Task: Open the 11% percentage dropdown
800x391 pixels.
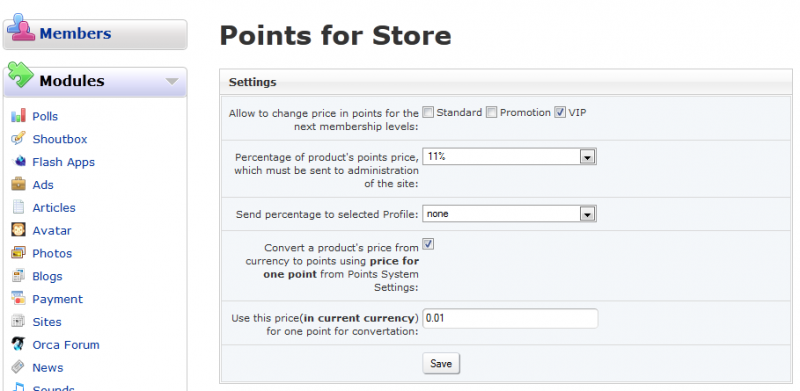Action: pyautogui.click(x=509, y=157)
